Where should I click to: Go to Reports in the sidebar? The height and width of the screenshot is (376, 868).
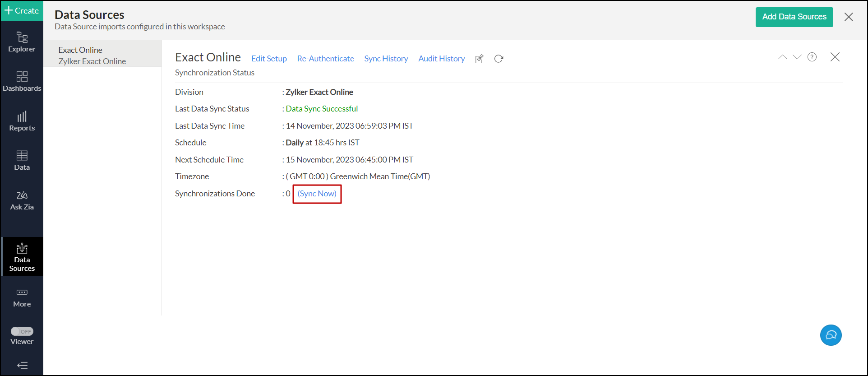coord(22,121)
